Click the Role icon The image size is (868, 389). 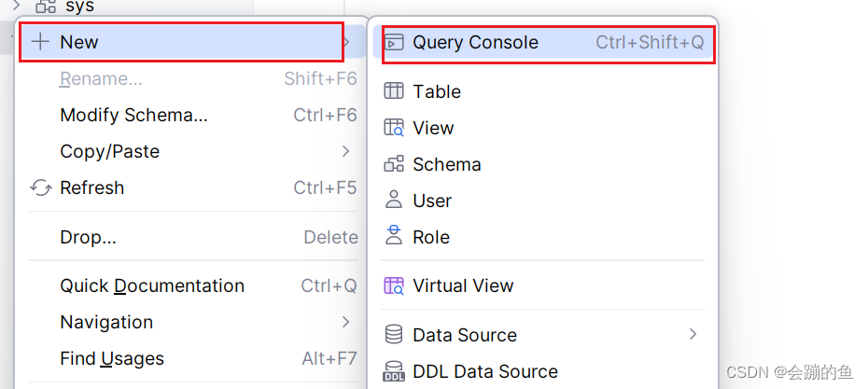[x=394, y=236]
